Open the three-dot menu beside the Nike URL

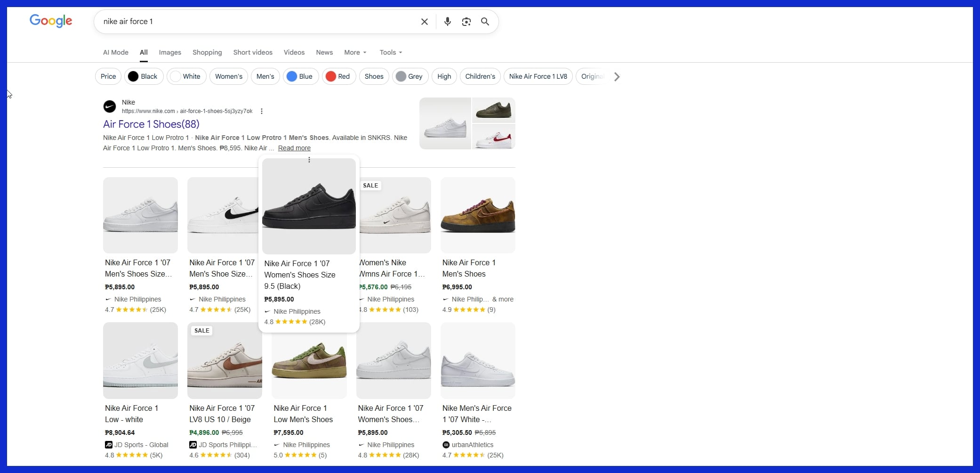coord(261,111)
